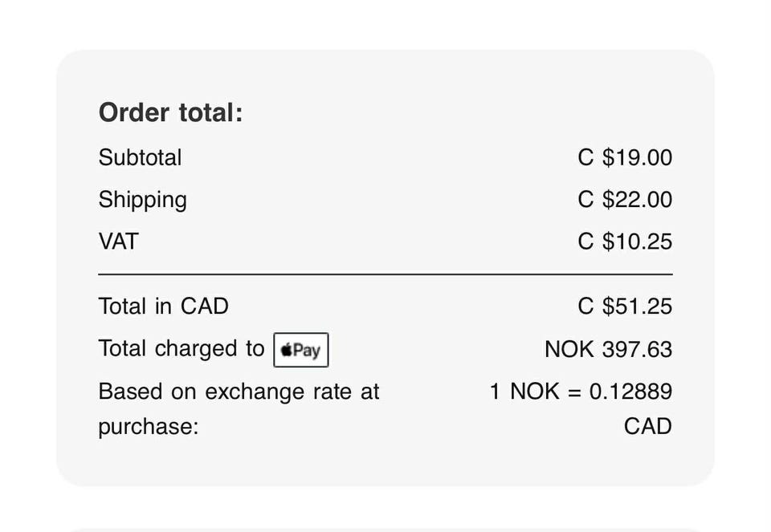Click the "Order total:" heading

[x=170, y=113]
